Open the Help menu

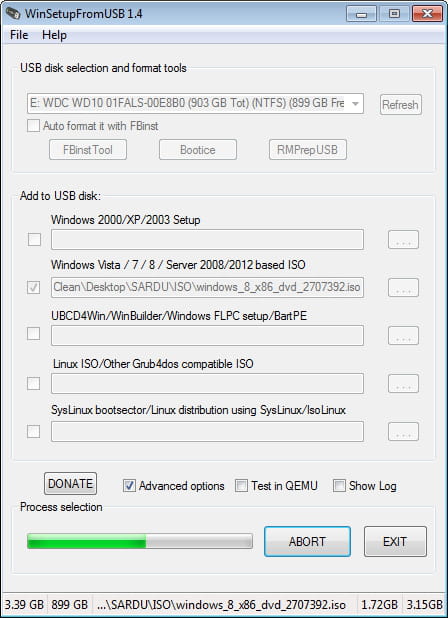pos(54,35)
